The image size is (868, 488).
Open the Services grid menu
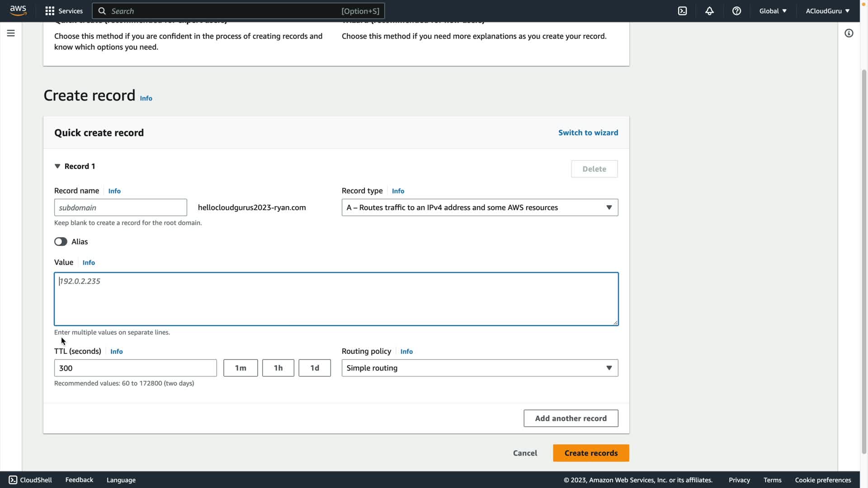[x=64, y=11]
